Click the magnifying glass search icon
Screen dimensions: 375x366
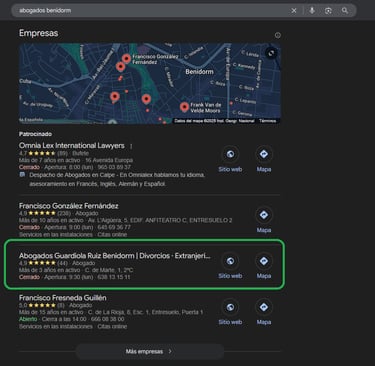point(345,11)
